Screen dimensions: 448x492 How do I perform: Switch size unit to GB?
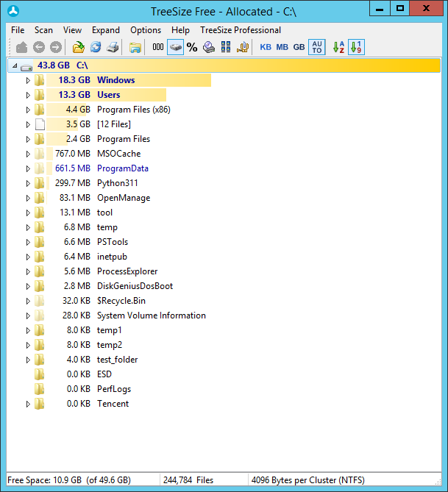[x=299, y=47]
